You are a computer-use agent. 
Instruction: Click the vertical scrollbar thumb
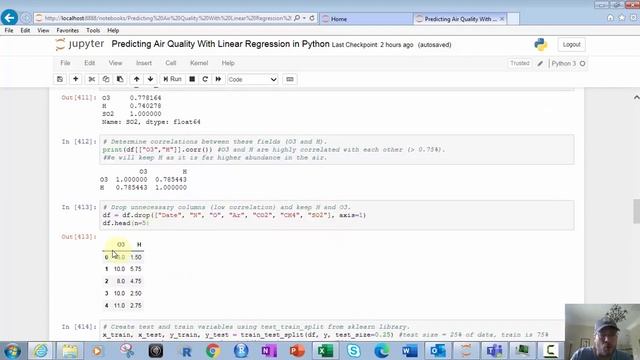click(636, 211)
